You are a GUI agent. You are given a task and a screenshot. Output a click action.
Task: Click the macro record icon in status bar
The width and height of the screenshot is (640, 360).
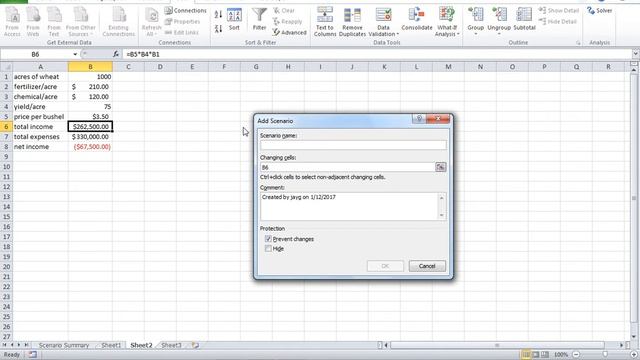[32, 355]
